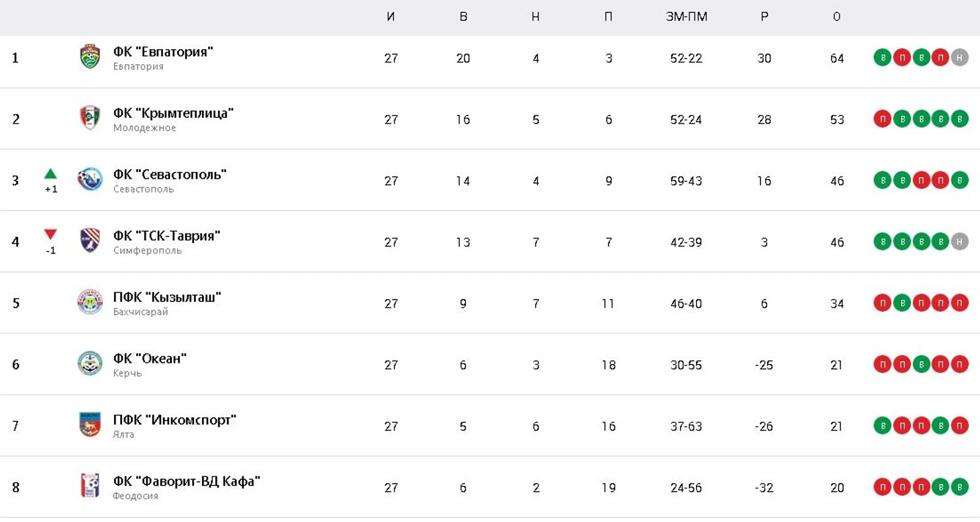Click the Krymteplitsa club crest
Image resolution: width=980 pixels, height=522 pixels.
coord(90,118)
